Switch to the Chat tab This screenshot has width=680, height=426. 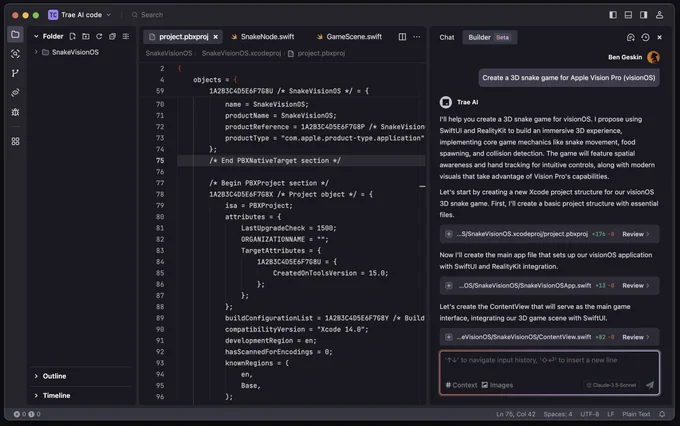coord(447,37)
